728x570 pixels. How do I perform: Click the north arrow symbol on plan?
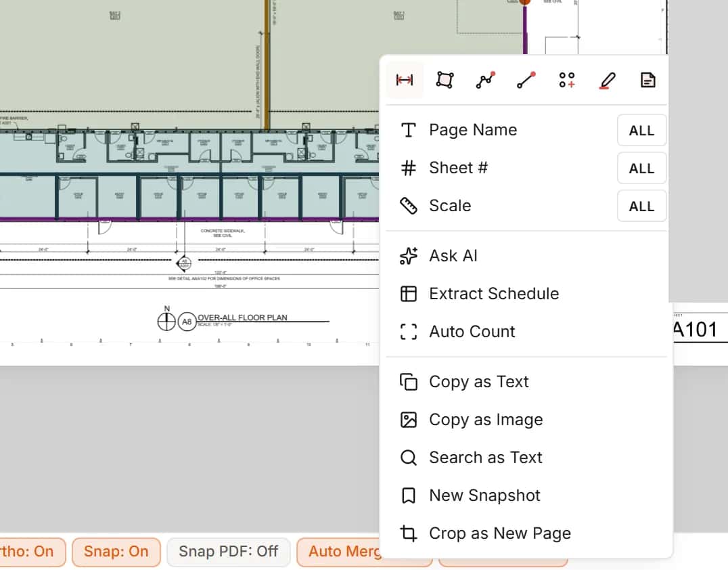(x=166, y=321)
